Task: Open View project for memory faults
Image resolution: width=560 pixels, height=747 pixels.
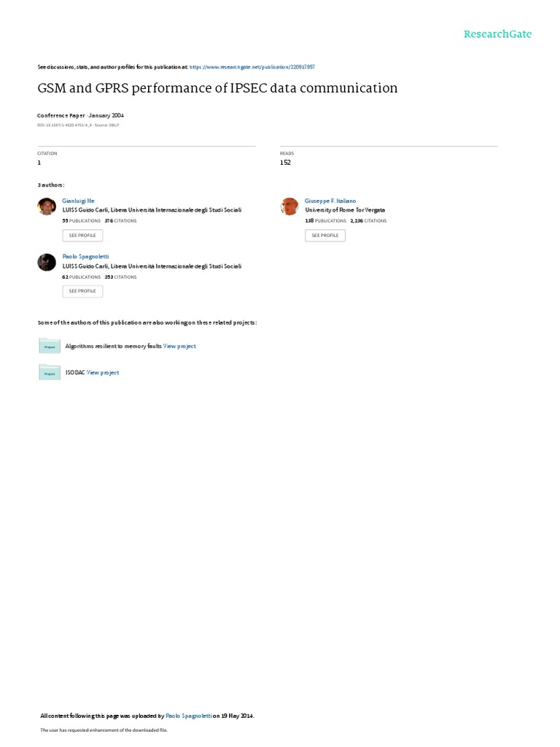Action: [x=179, y=347]
